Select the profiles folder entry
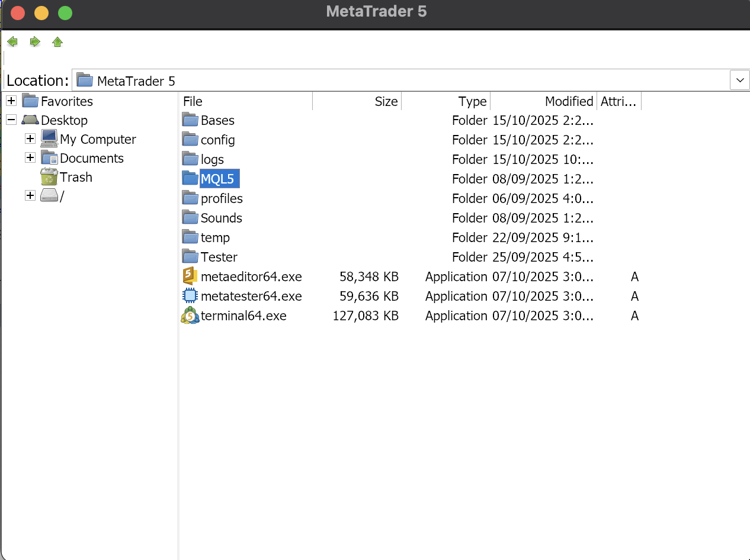750x560 pixels. pyautogui.click(x=222, y=198)
